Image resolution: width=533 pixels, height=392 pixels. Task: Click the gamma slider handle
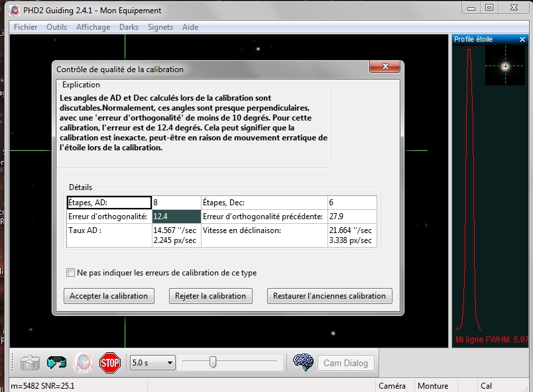213,362
